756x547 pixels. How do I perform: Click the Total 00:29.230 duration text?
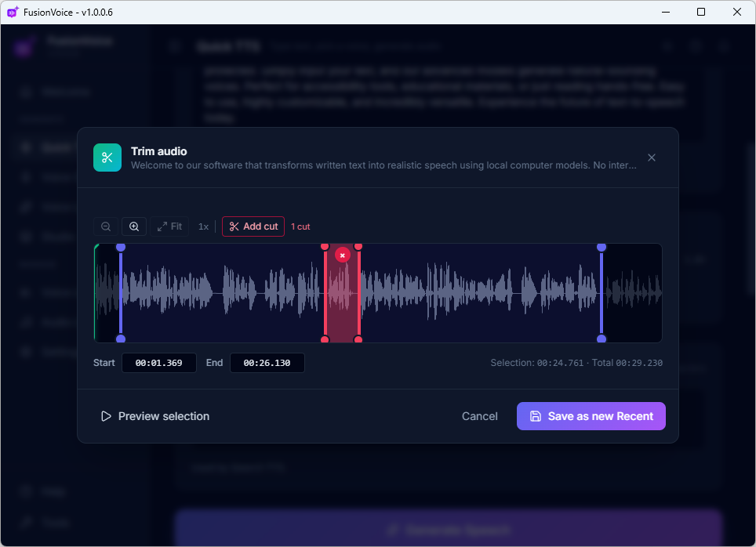[x=627, y=363]
